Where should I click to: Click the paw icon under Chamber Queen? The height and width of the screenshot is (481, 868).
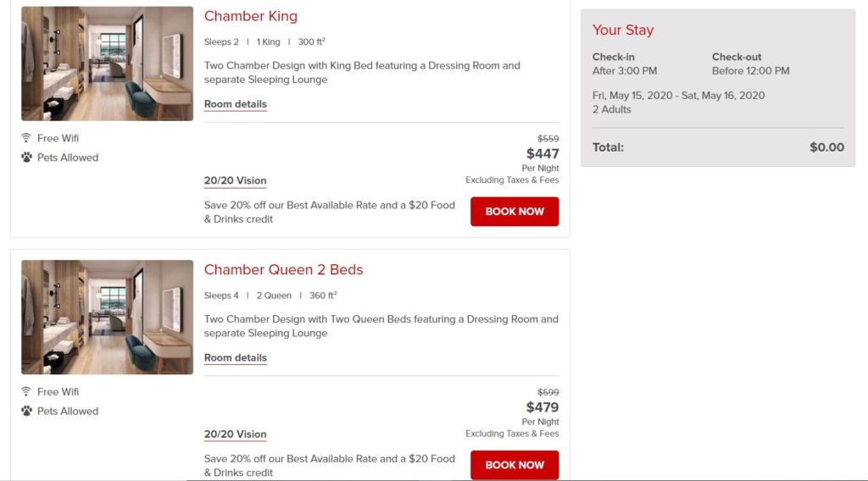point(26,412)
